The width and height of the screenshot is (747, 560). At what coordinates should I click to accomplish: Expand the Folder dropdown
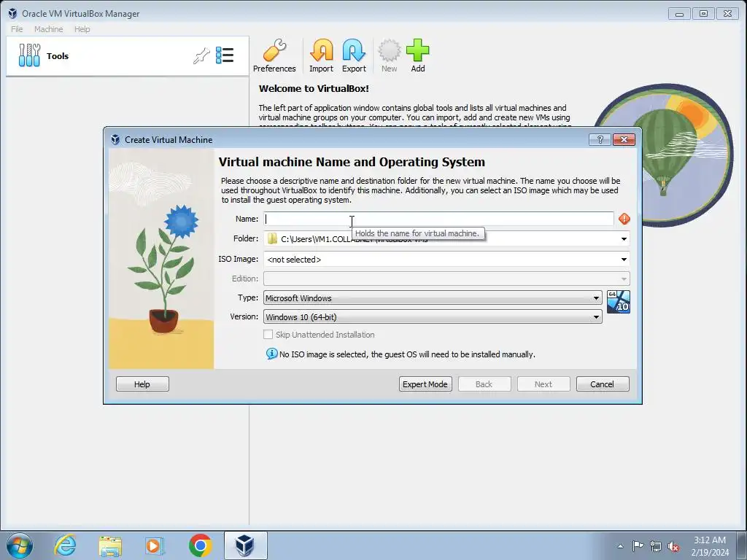click(624, 238)
